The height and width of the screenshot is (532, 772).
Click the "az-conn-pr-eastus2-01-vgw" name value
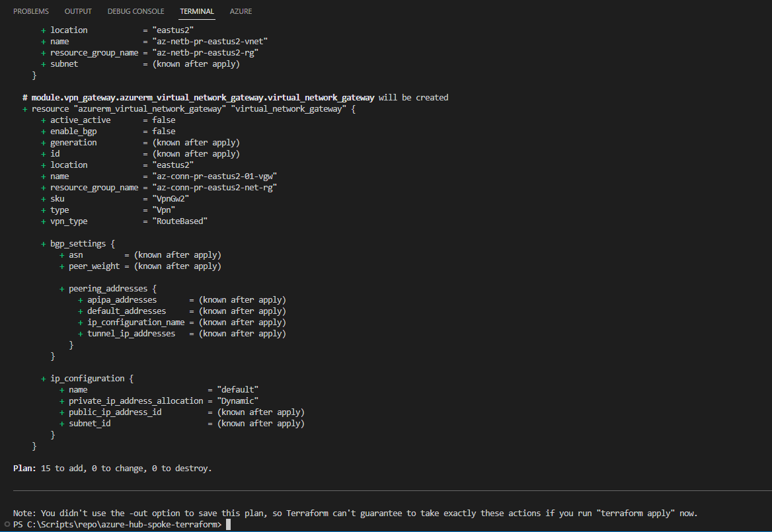pyautogui.click(x=215, y=176)
